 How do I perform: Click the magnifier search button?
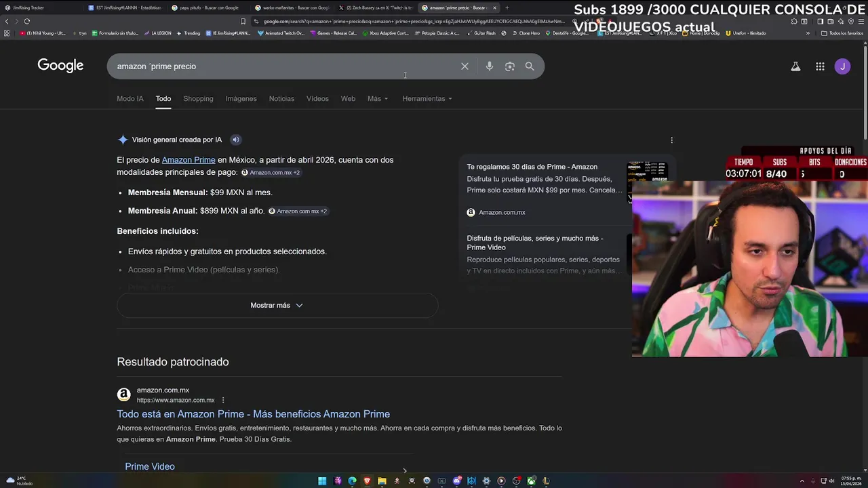[x=530, y=66]
